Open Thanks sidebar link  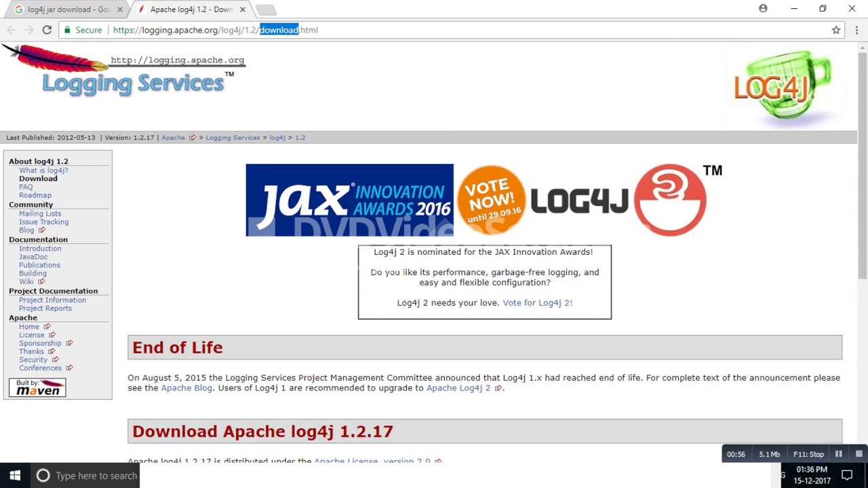pyautogui.click(x=31, y=351)
